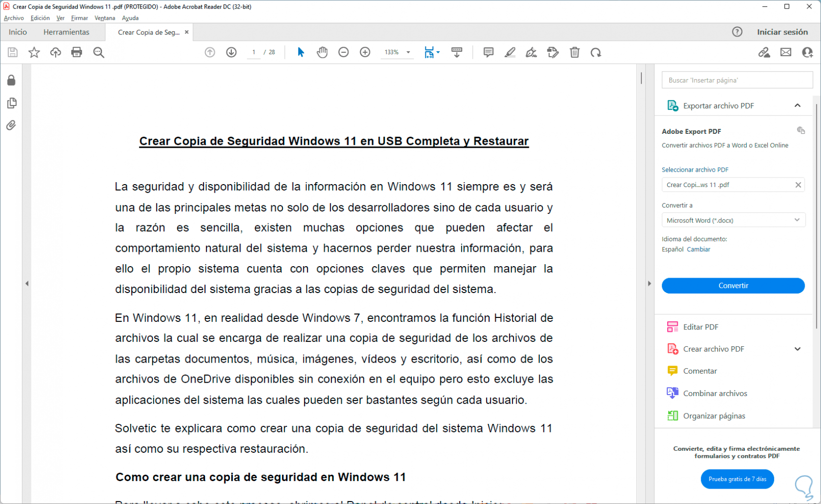Viewport: 821px width, 504px height.
Task: Go to the next page arrow
Action: [x=231, y=52]
